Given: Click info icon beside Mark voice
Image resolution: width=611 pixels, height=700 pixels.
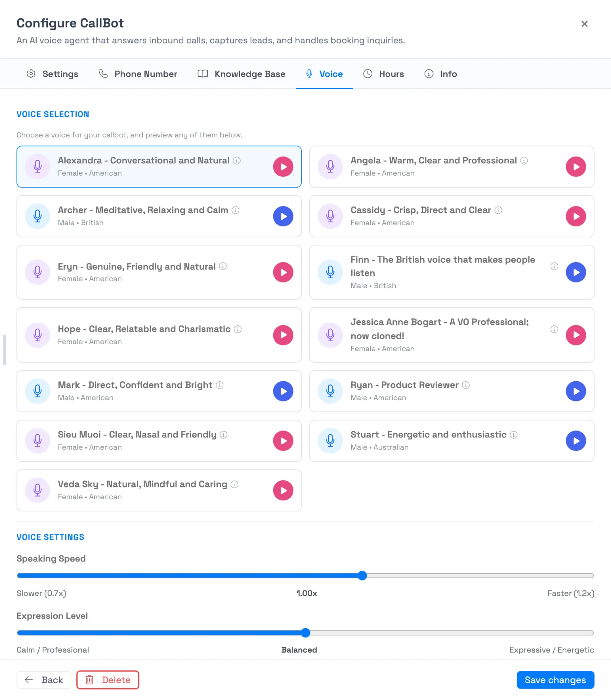Looking at the screenshot, I should (220, 385).
